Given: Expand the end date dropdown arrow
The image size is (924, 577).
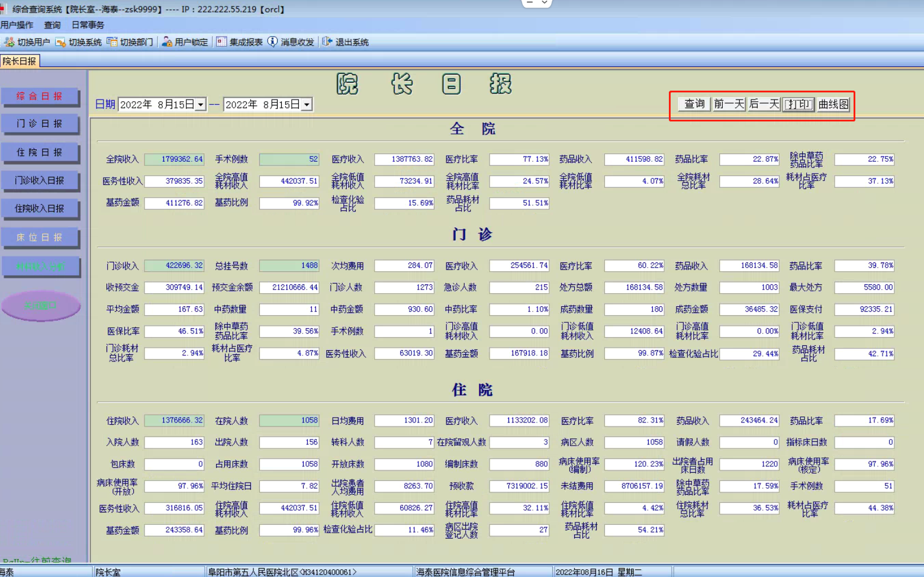Looking at the screenshot, I should [307, 105].
